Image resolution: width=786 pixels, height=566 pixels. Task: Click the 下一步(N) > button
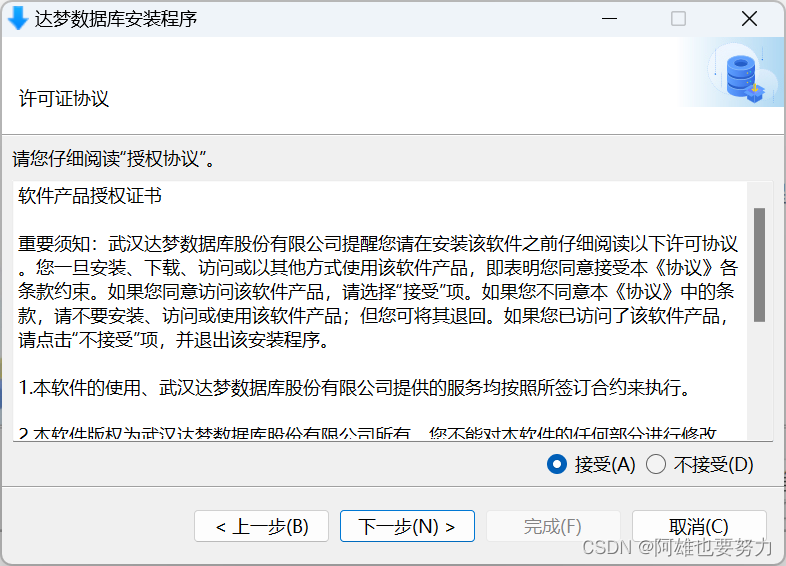pos(407,526)
